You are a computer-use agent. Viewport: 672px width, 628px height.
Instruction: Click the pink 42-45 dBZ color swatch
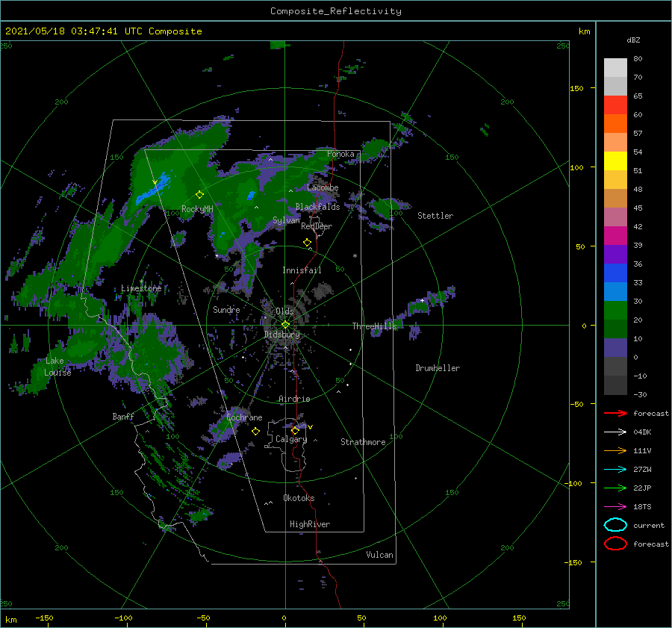[615, 217]
